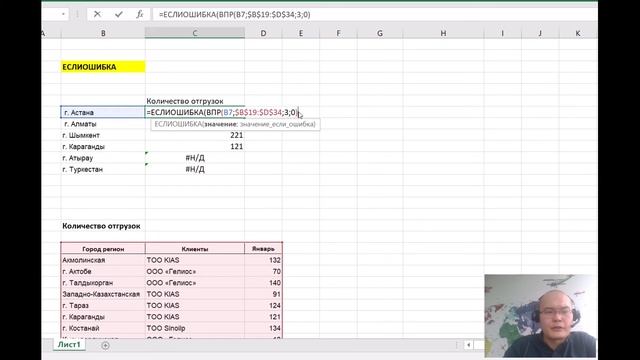Click #Н/Д error next to г. Туркестан
This screenshot has width=640, height=360.
[x=195, y=169]
